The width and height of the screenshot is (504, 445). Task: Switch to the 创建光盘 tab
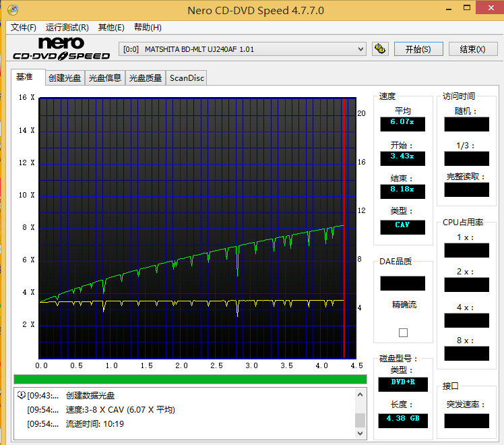tap(65, 78)
